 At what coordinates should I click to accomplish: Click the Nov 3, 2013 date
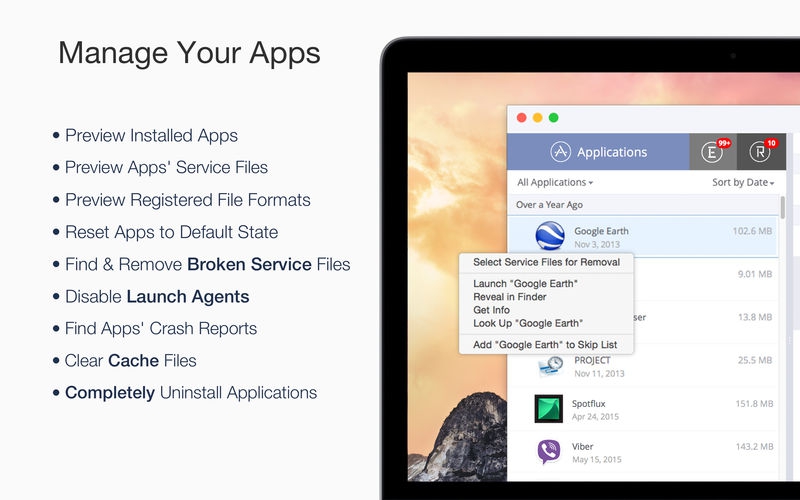[x=597, y=244]
